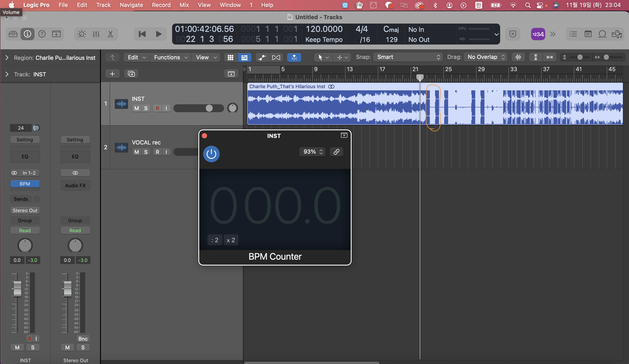Open the Drag No Overlap dropdown

click(486, 57)
